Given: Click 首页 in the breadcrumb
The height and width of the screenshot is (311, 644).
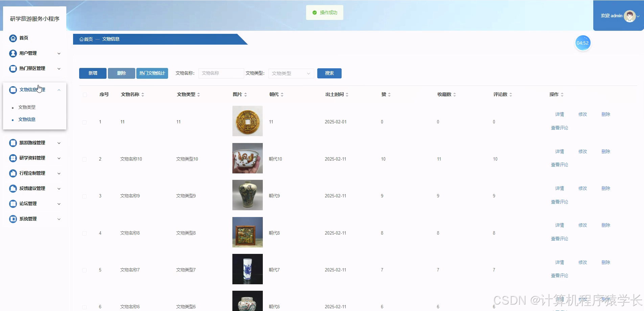Looking at the screenshot, I should click(88, 39).
